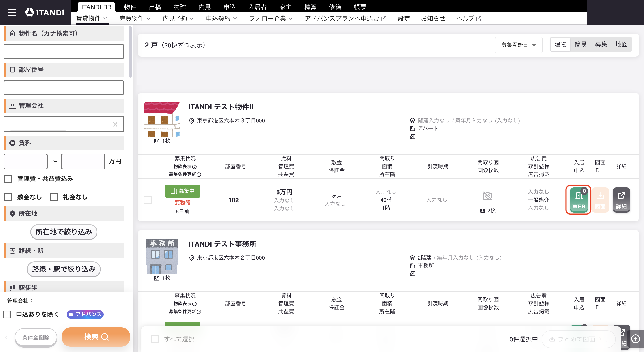This screenshot has height=352, width=644.
Task: Click the ITANDI テスト事務所 building thumbnail
Action: coord(162,256)
